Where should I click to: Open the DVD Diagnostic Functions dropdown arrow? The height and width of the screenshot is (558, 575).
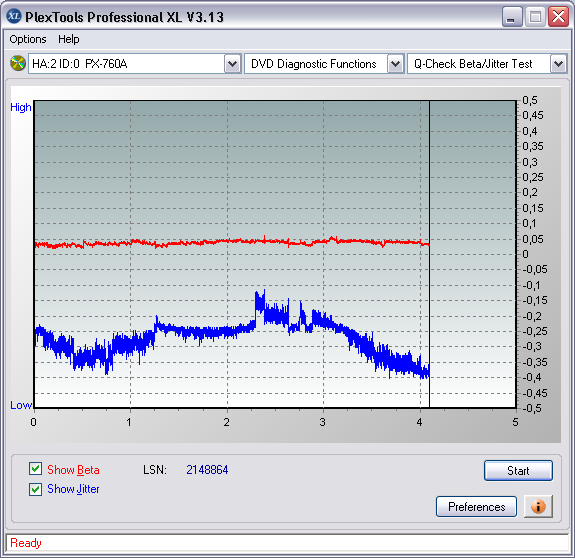coord(395,64)
